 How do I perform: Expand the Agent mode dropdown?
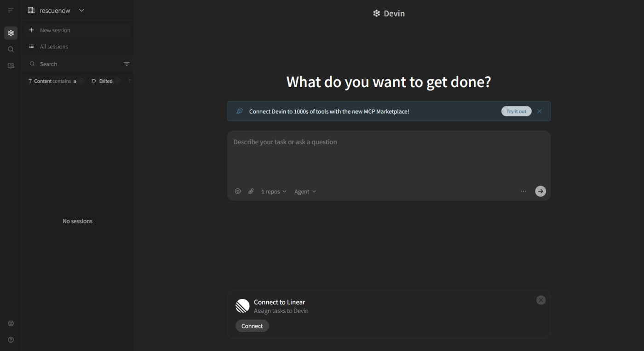(x=305, y=192)
